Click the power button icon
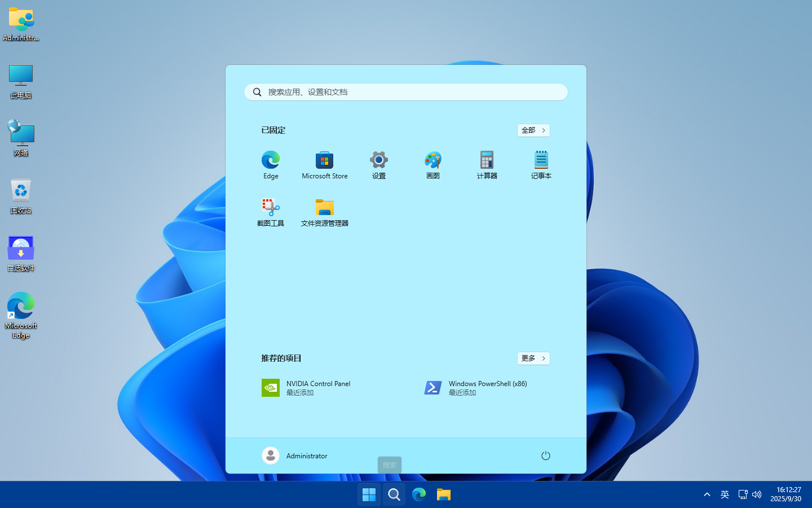Screen dimensions: 812x508 (x=545, y=456)
